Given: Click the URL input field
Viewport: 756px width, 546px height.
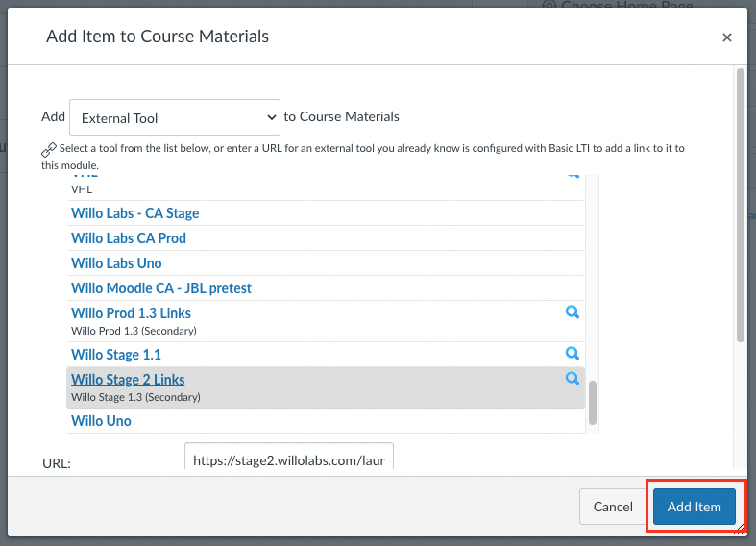Looking at the screenshot, I should [x=289, y=457].
